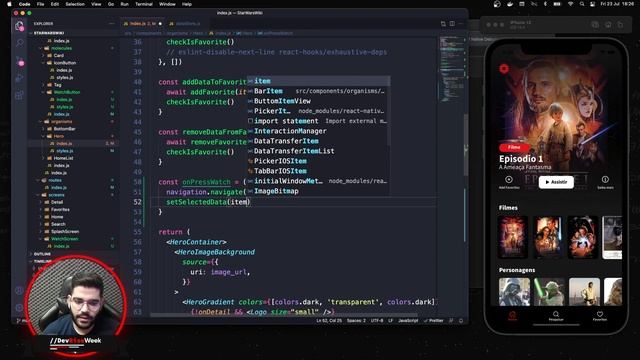Tap the first film poster under Filmes
640x360 pixels.
click(513, 237)
